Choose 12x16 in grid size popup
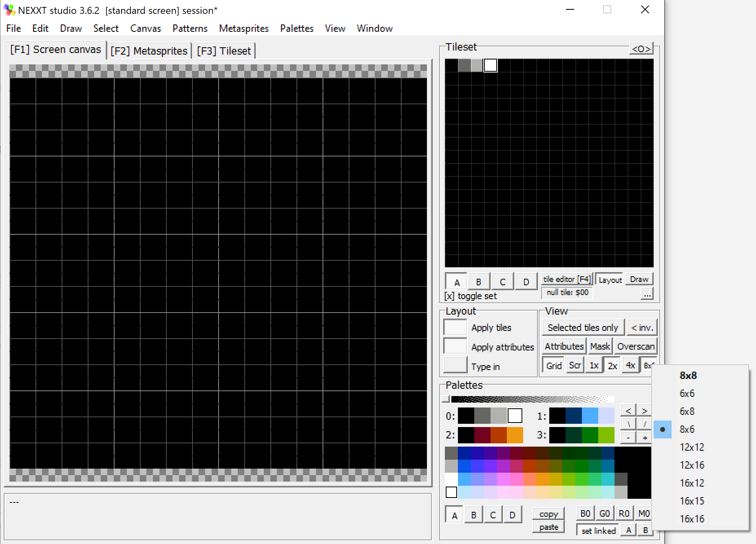The image size is (756, 544). [x=701, y=465]
